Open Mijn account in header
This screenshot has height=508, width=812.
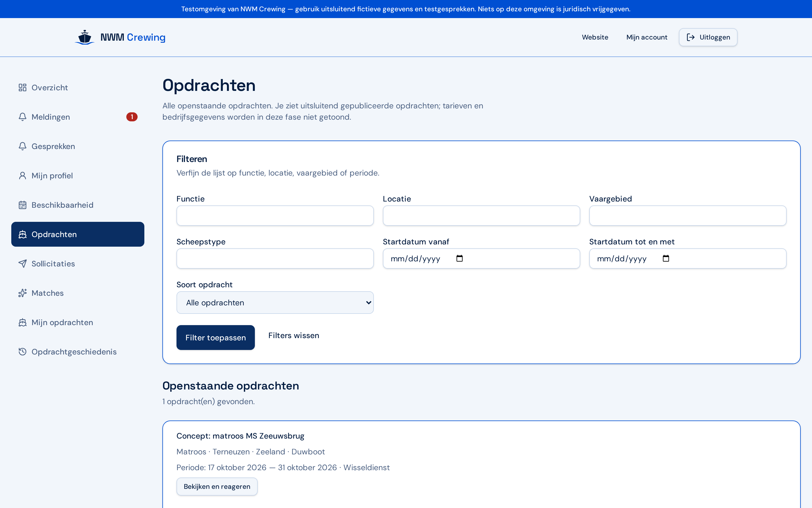[x=646, y=37]
